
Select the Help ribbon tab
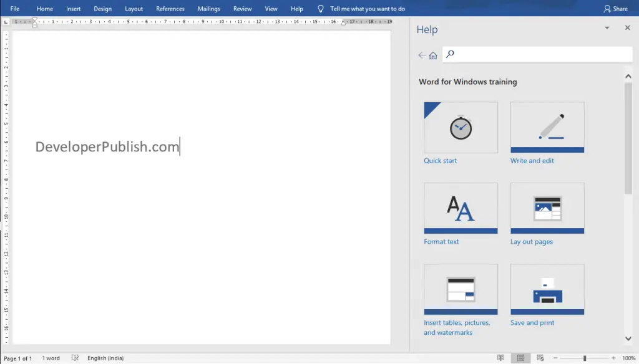tap(296, 9)
